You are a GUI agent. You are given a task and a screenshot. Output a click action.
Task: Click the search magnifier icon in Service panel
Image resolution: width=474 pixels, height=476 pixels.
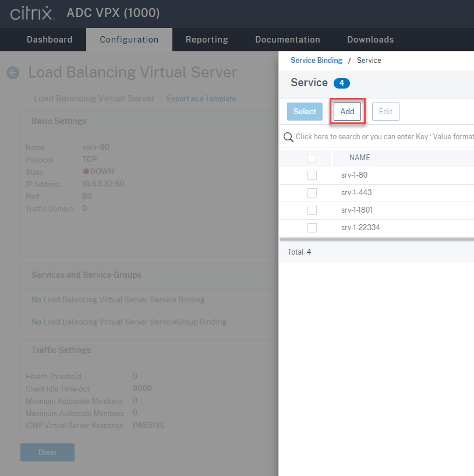click(x=288, y=137)
